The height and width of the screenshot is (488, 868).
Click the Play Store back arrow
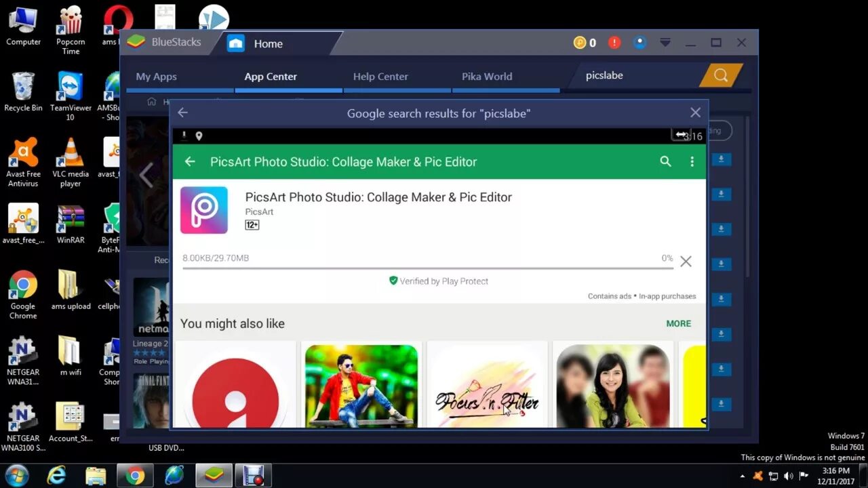coord(190,161)
